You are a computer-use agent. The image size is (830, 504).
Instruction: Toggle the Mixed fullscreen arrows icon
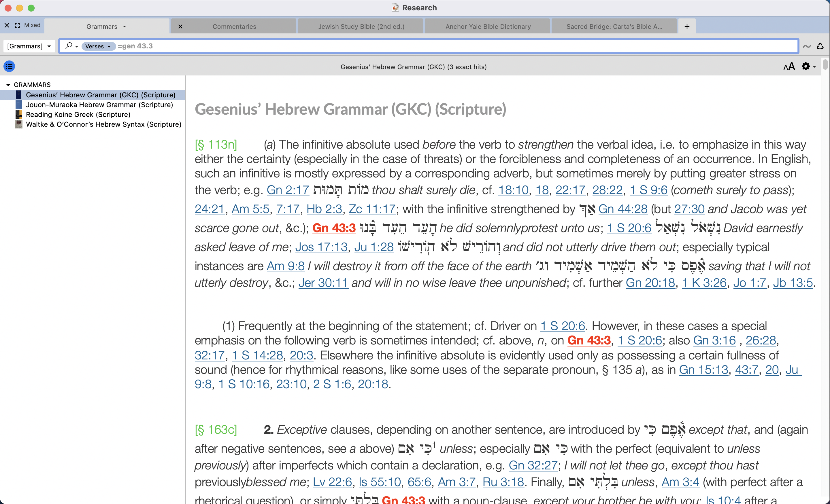(18, 25)
